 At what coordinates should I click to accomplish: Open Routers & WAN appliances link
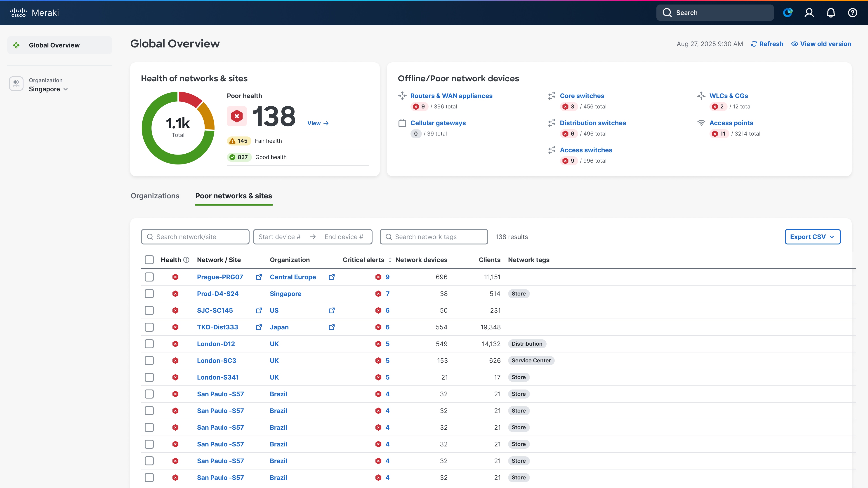click(451, 96)
